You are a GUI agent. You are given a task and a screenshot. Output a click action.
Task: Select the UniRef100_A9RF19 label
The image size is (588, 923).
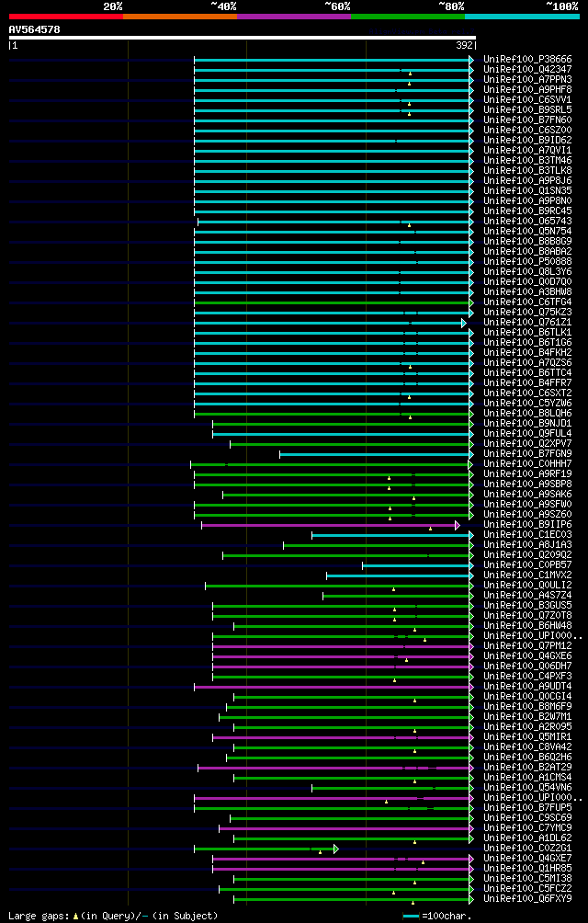[527, 473]
